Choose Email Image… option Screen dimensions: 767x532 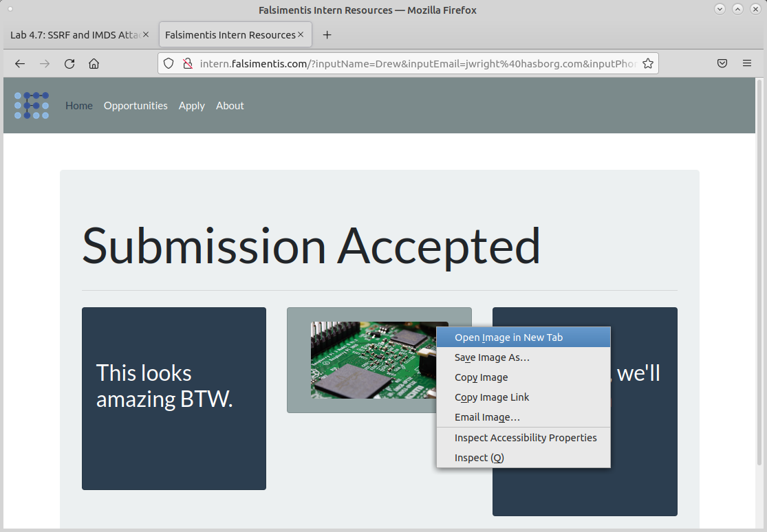coord(523,417)
